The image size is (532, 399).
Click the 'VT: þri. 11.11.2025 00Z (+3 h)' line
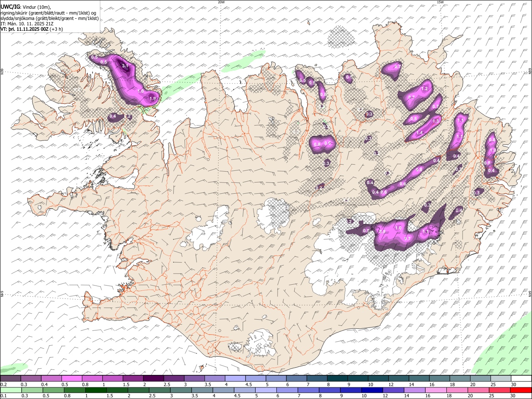click(32, 29)
